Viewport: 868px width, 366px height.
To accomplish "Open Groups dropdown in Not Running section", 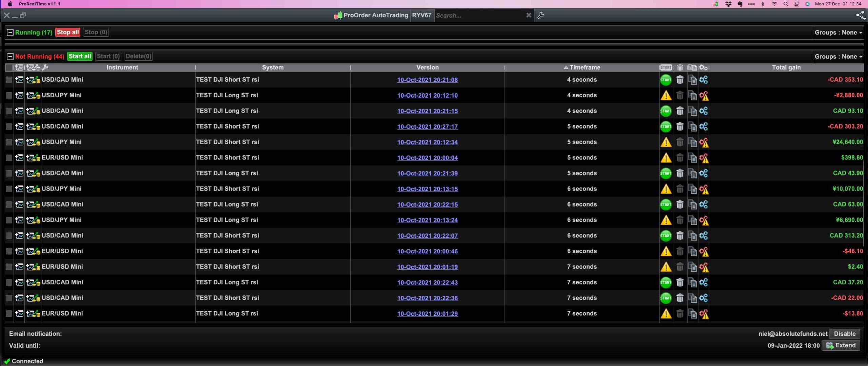I will click(838, 57).
